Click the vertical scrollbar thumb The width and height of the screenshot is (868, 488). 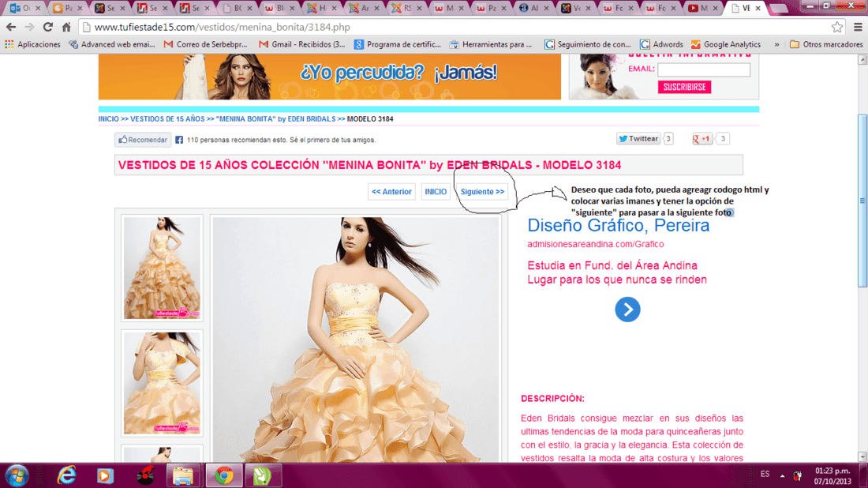pyautogui.click(x=862, y=201)
